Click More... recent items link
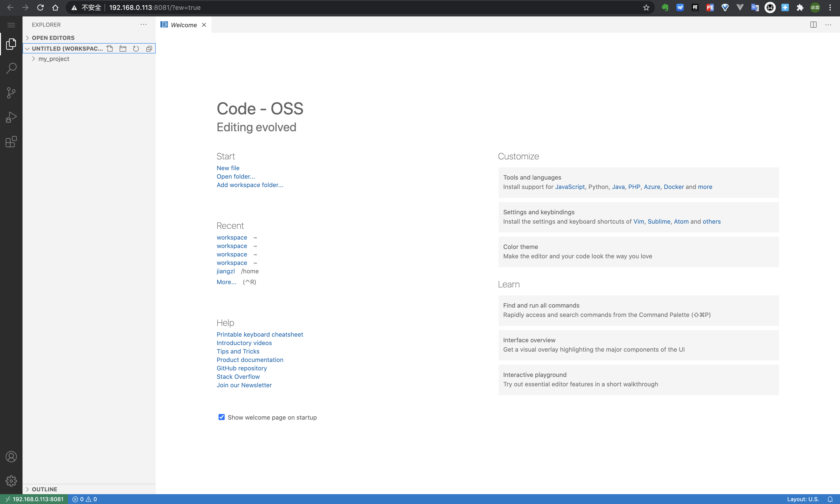This screenshot has width=840, height=504. pyautogui.click(x=226, y=282)
